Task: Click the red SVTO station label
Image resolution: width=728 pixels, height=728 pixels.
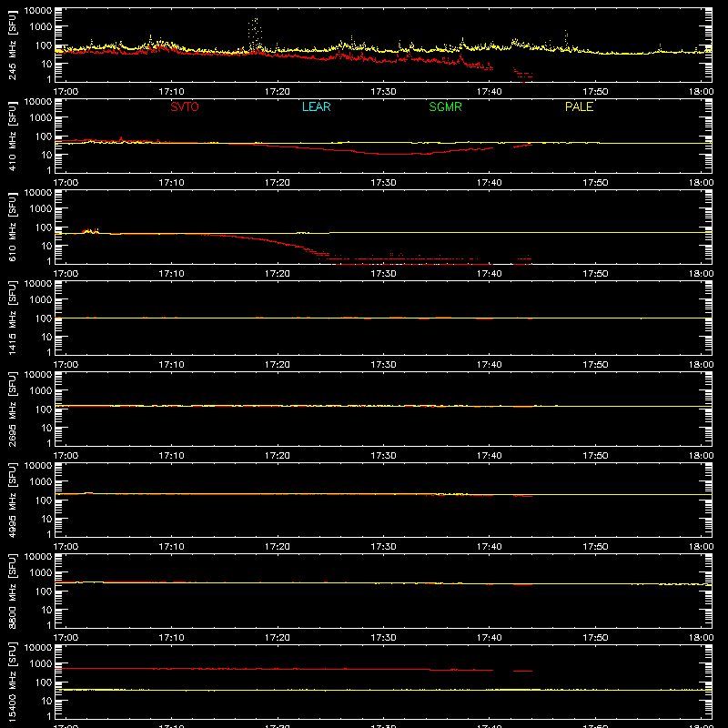Action: coord(185,106)
